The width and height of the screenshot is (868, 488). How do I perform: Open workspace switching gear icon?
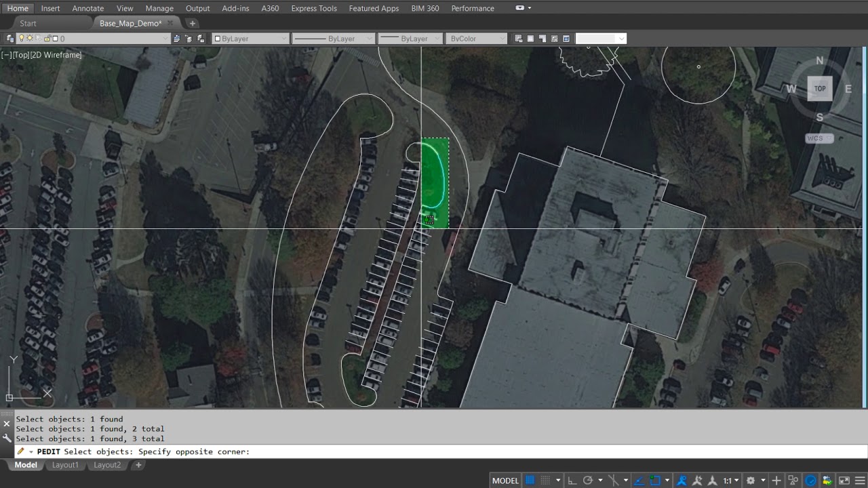(750, 481)
